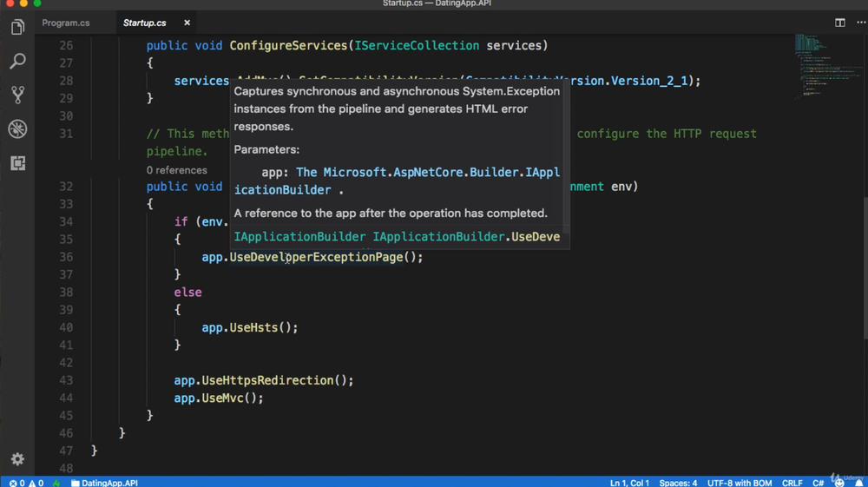868x487 pixels.
Task: Switch to the Program.cs tab
Action: coord(66,23)
